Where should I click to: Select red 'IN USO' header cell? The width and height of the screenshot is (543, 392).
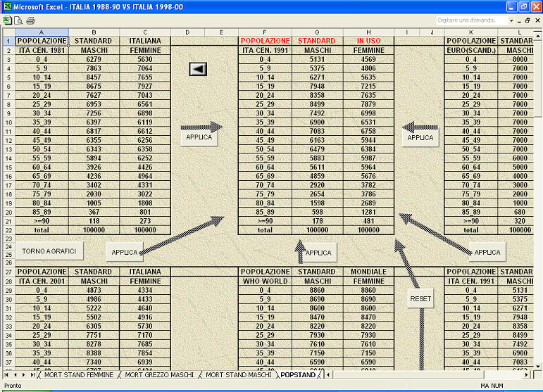[368, 41]
